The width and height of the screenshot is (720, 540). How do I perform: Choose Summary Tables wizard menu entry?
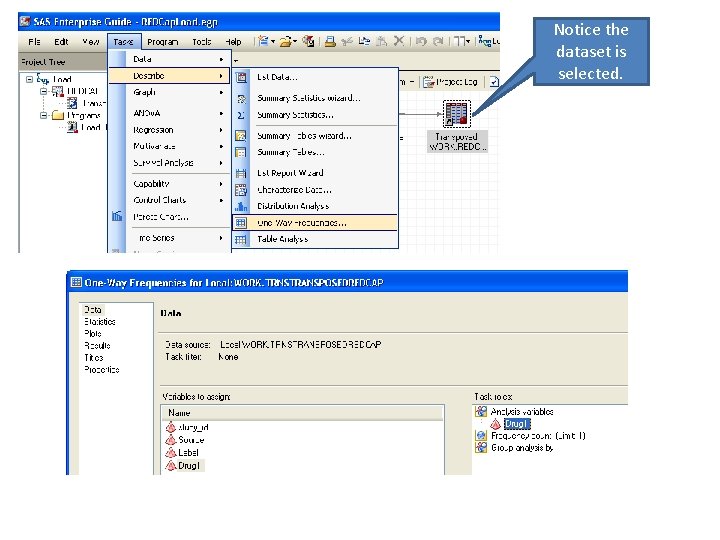[x=315, y=136]
